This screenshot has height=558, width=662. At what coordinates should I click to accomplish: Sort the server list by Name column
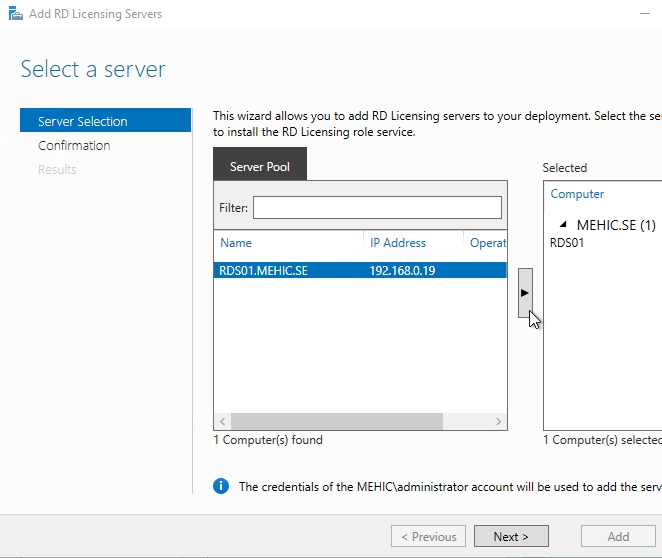coord(236,243)
